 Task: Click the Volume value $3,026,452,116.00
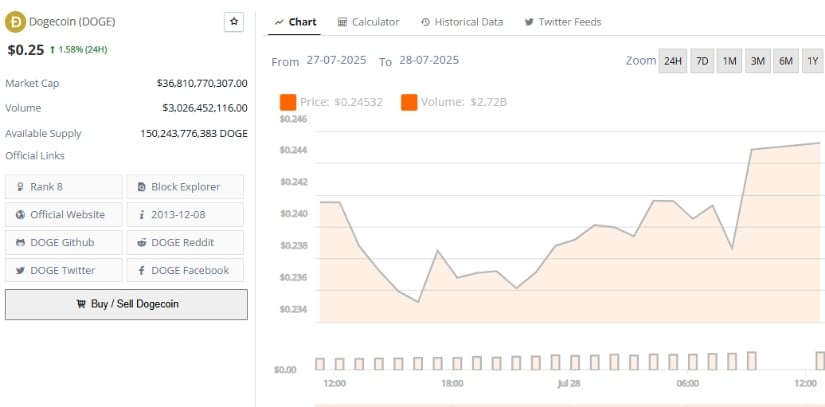click(205, 108)
